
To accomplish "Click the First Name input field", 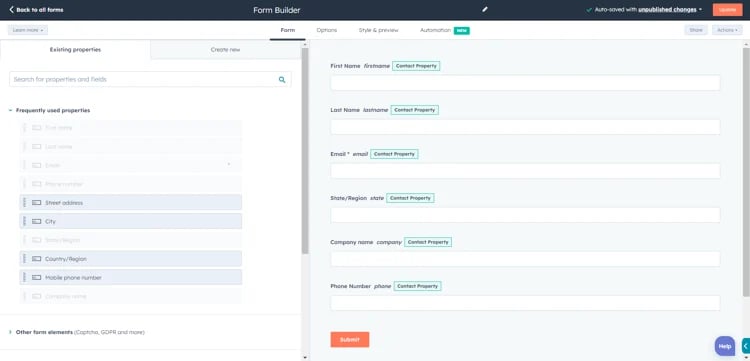I will click(x=525, y=83).
